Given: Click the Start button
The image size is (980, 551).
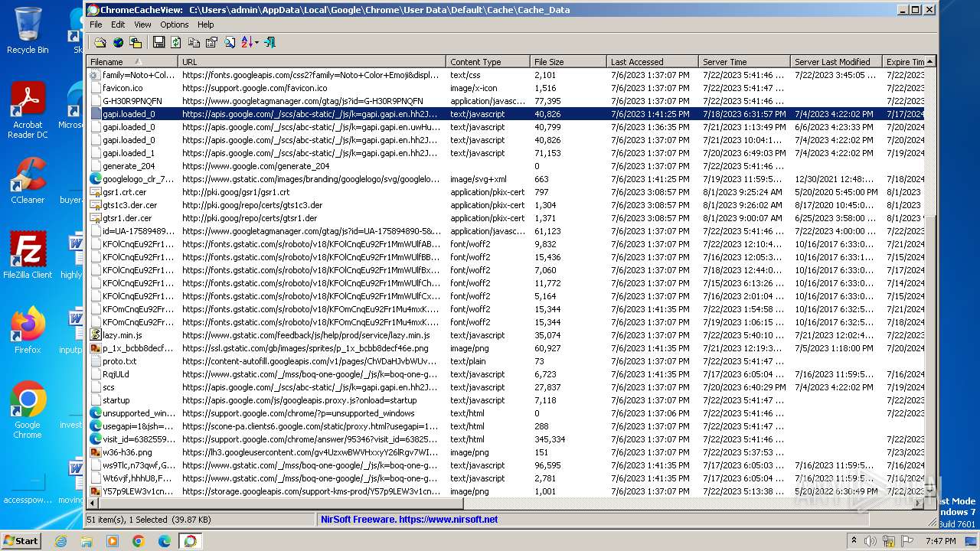Looking at the screenshot, I should [x=21, y=540].
